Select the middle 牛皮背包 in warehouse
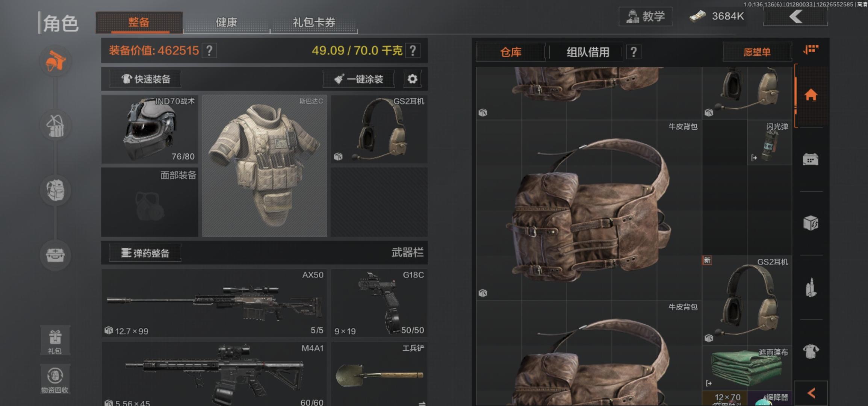This screenshot has width=868, height=406. click(x=589, y=210)
